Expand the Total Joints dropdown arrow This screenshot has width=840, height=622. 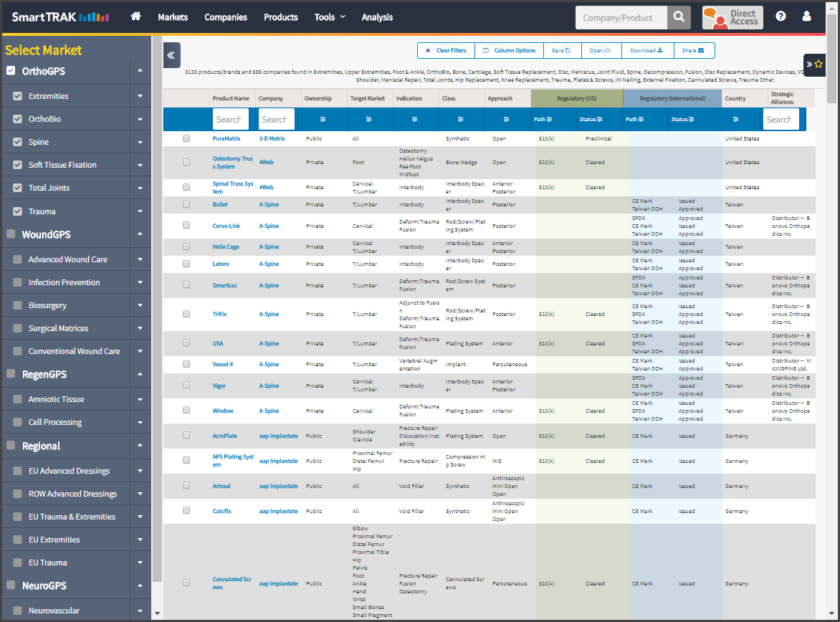(x=140, y=188)
